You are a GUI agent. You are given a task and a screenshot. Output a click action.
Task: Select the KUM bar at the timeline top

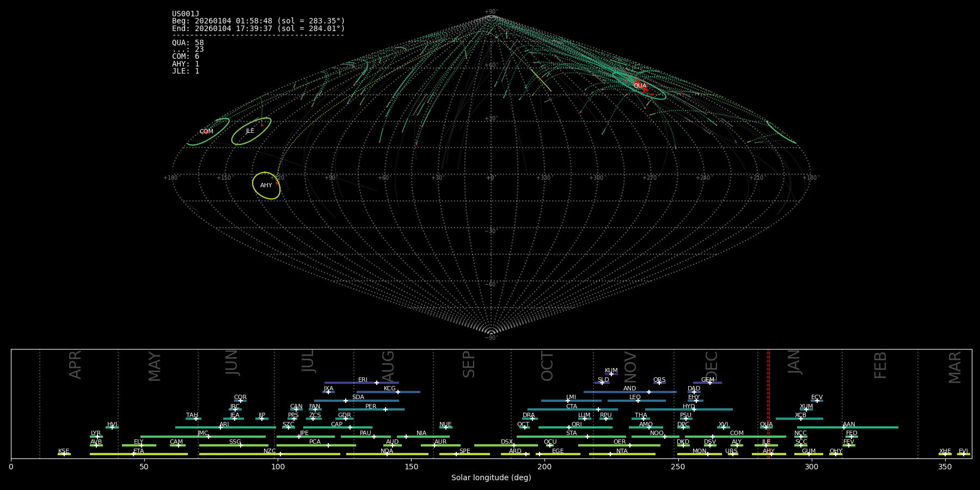[611, 374]
